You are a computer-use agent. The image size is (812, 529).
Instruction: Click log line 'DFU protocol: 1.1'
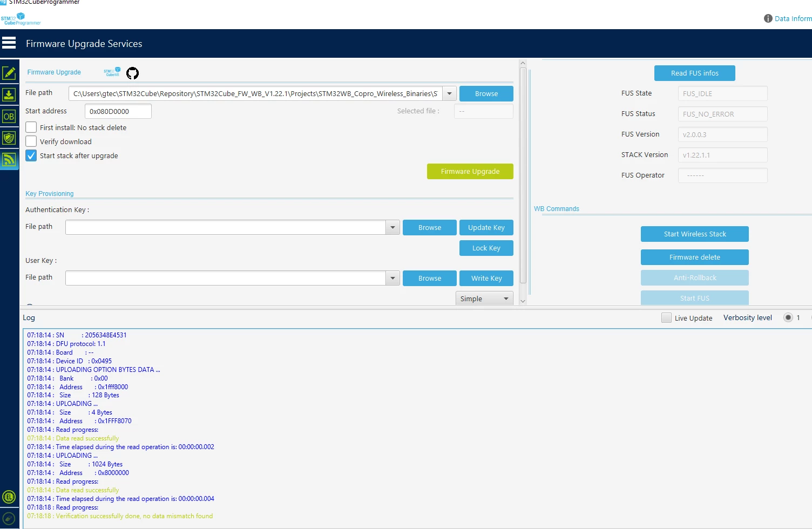[66, 344]
